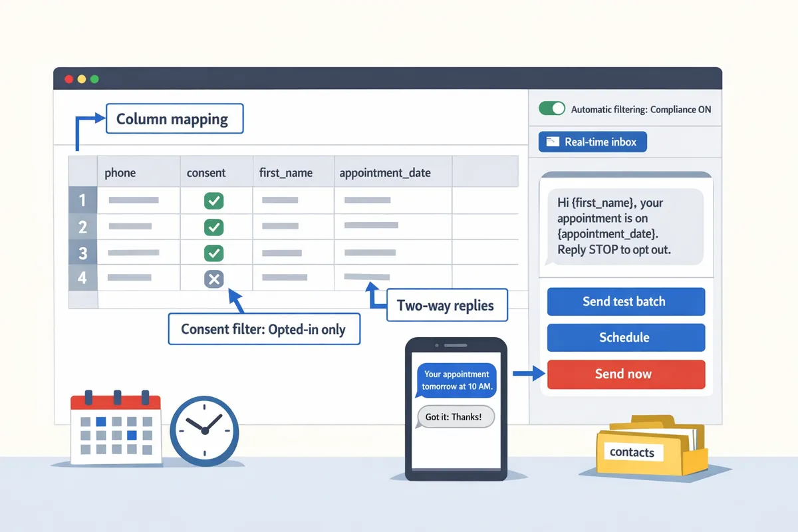Click the green maximize window button
The height and width of the screenshot is (532, 798).
pyautogui.click(x=94, y=79)
